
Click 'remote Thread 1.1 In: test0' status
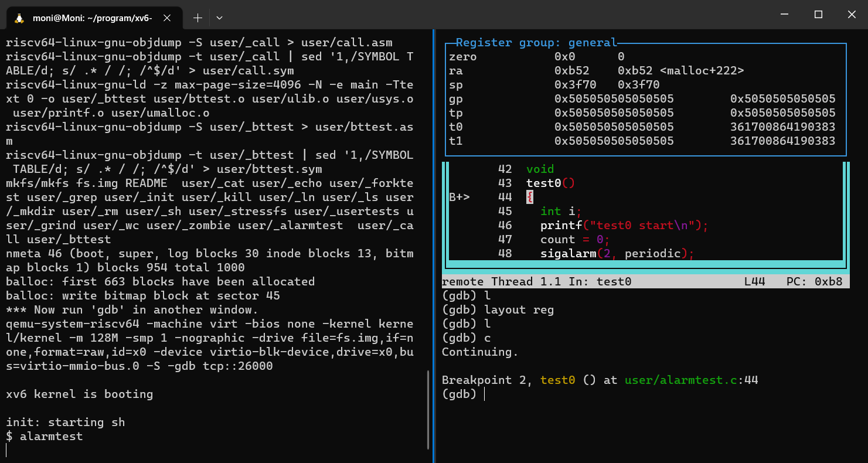(536, 282)
